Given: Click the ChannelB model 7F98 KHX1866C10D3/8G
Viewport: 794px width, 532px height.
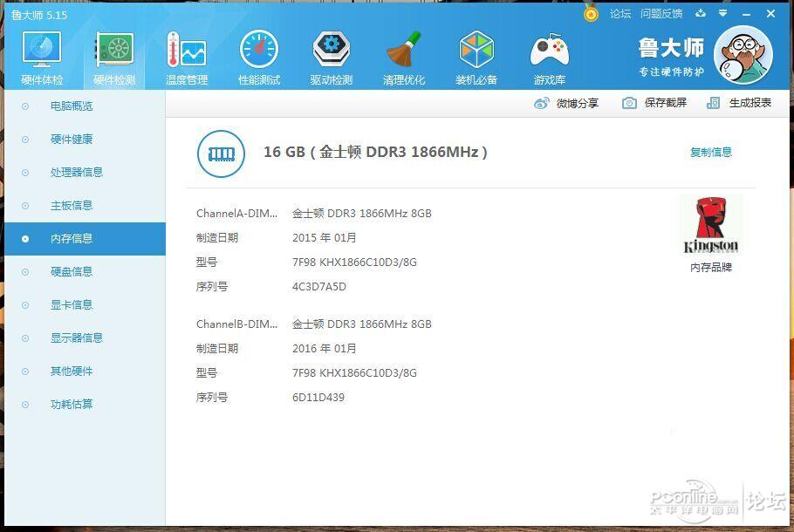Looking at the screenshot, I should point(354,373).
